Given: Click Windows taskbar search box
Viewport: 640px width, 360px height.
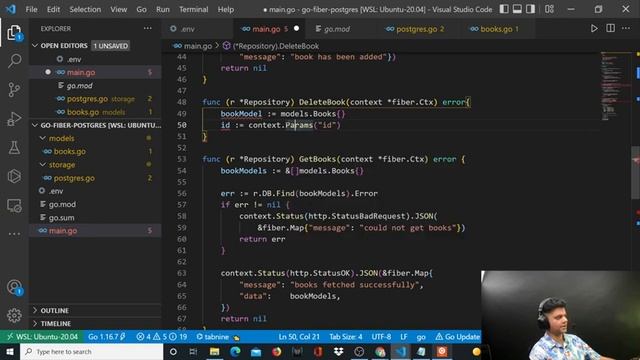Looking at the screenshot, I should [91, 351].
